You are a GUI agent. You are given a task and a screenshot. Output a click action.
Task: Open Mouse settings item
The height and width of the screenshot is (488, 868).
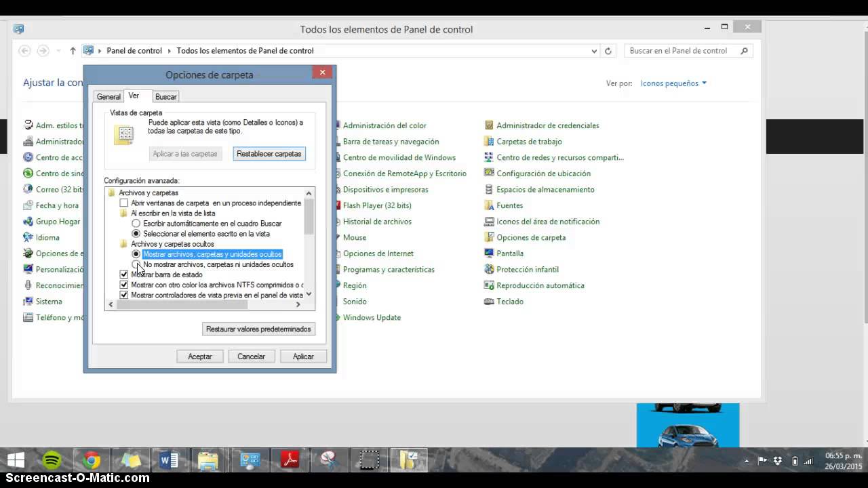click(354, 237)
